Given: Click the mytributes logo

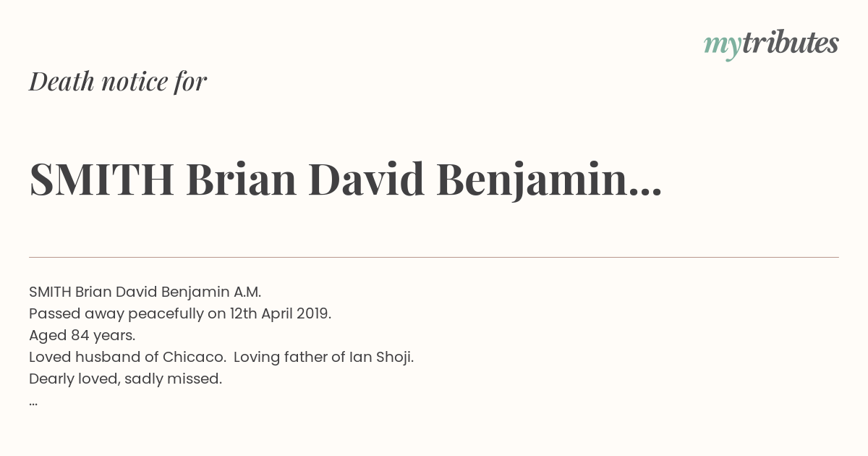Looking at the screenshot, I should [771, 44].
